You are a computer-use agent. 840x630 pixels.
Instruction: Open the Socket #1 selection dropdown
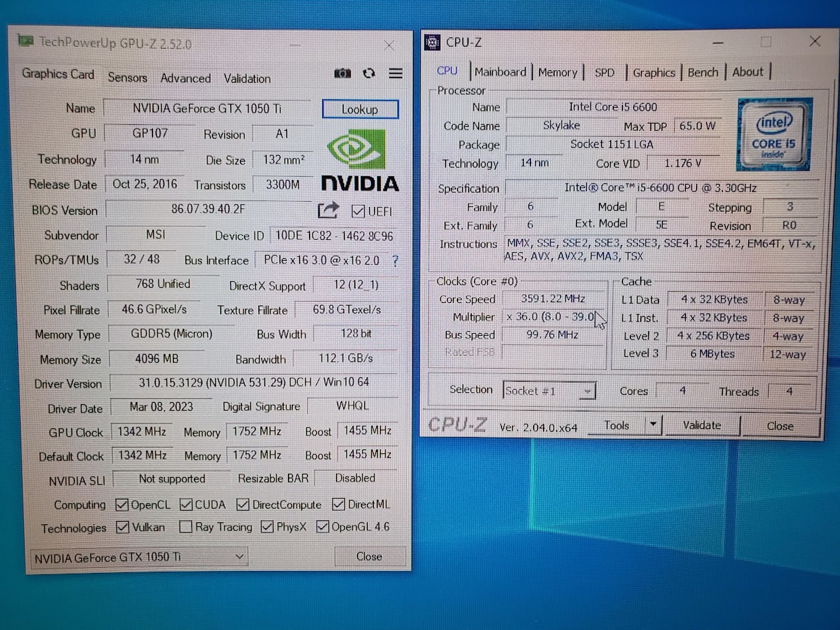coord(588,390)
